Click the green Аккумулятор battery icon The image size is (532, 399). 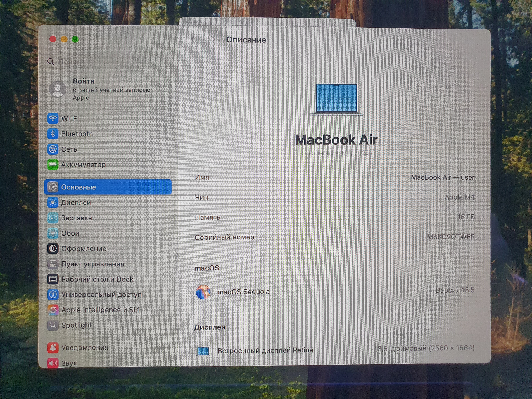(x=53, y=165)
